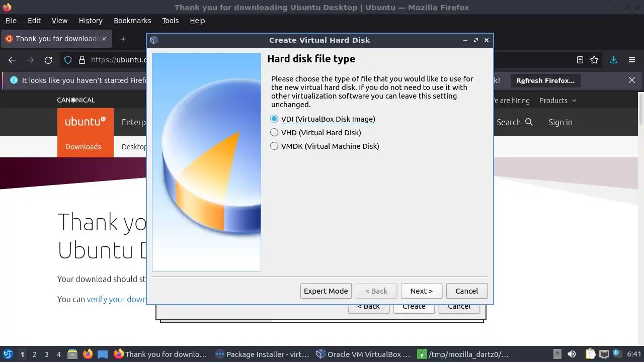Open the network tray icon
This screenshot has height=362, width=644.
click(x=604, y=354)
